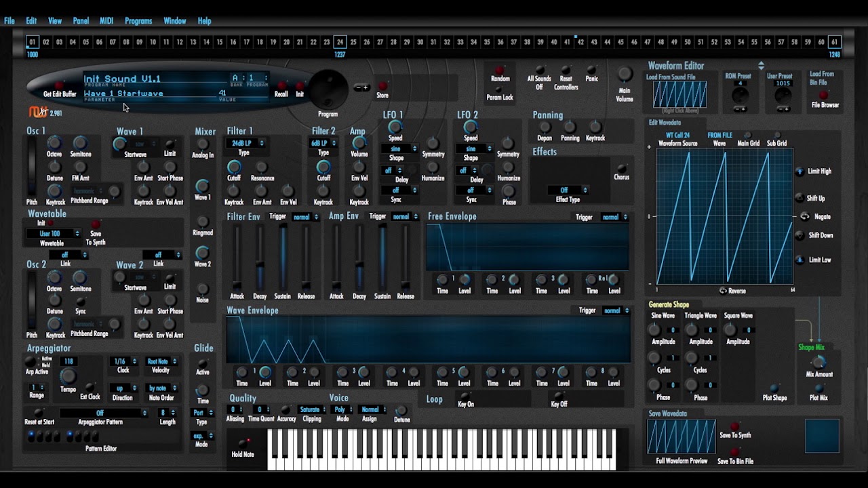The image size is (868, 488).
Task: Open the Arpeggiator Direction dropdown
Action: pyautogui.click(x=123, y=389)
